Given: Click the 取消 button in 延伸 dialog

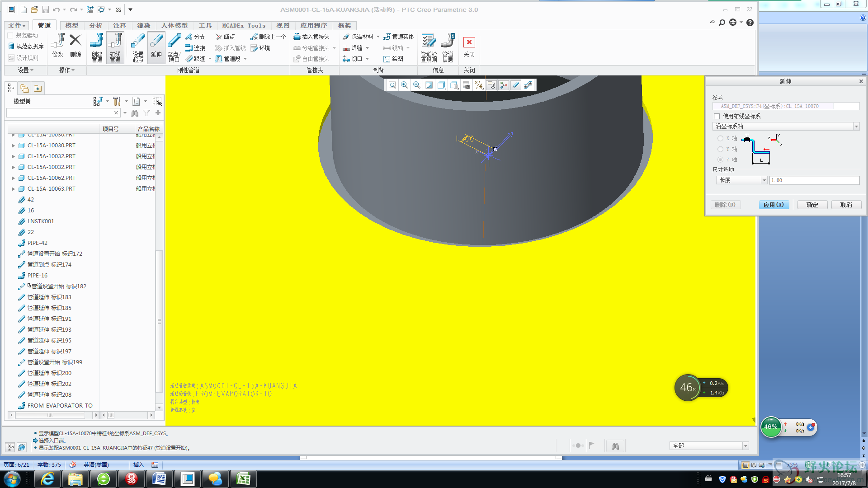Looking at the screenshot, I should (846, 205).
